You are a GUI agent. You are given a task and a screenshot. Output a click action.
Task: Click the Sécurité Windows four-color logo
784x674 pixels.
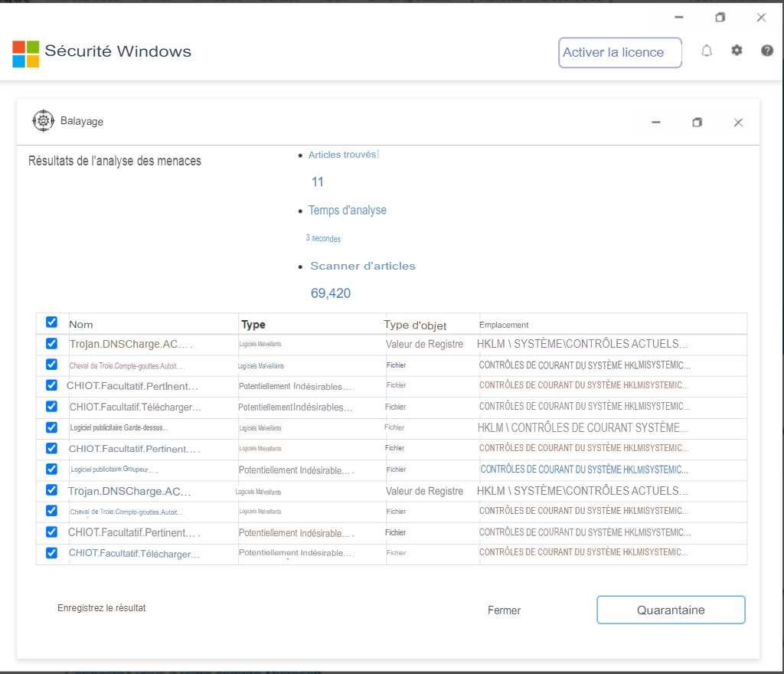click(x=25, y=54)
